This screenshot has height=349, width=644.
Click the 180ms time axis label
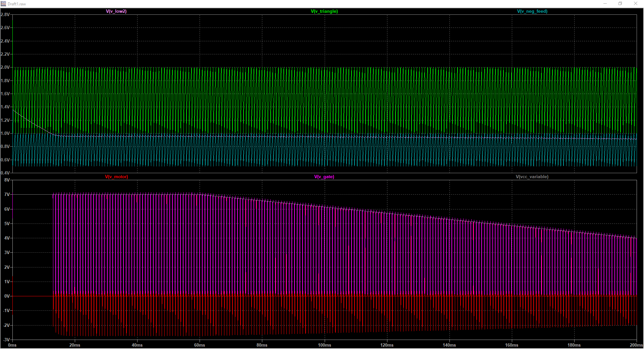(x=574, y=345)
